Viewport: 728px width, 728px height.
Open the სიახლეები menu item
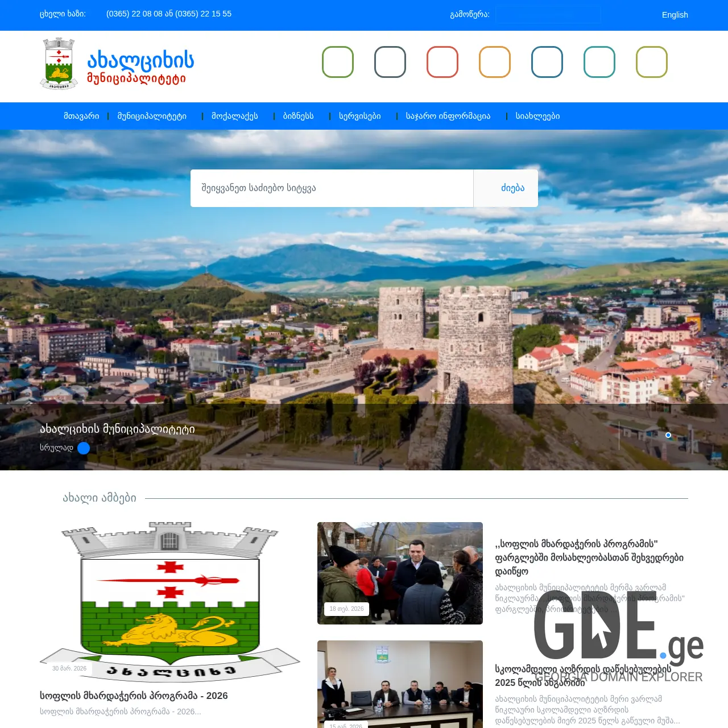tap(537, 116)
